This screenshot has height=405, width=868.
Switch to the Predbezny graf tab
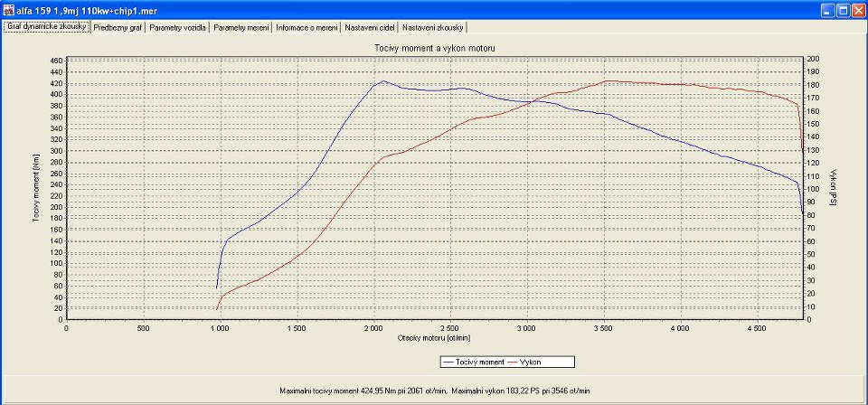click(x=118, y=27)
